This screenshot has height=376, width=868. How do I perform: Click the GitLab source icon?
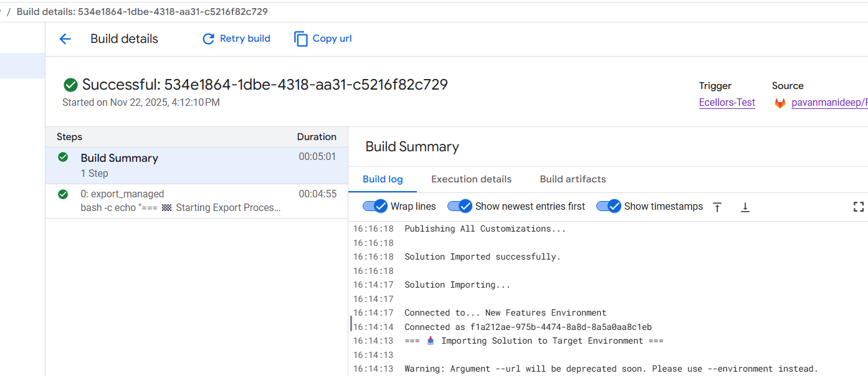pyautogui.click(x=780, y=103)
